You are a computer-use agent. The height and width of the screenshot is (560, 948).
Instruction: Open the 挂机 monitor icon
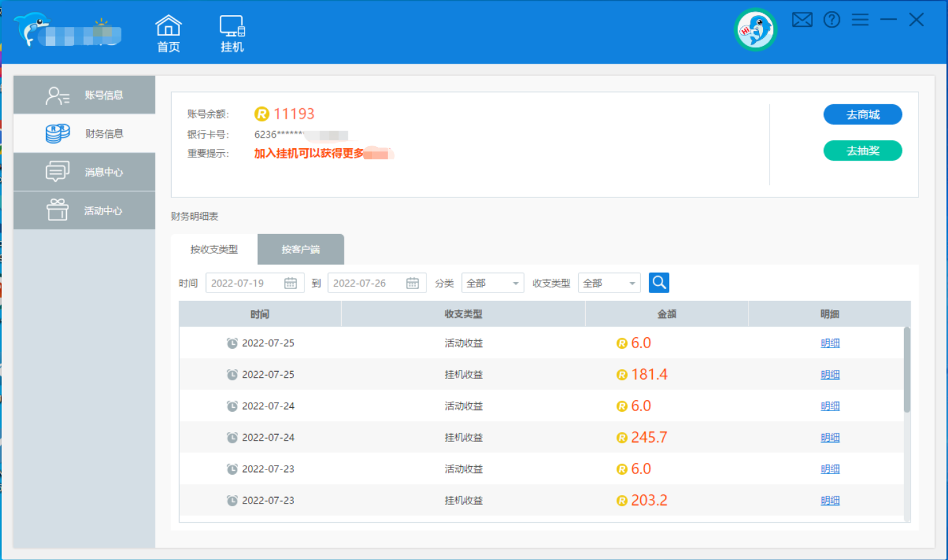[x=232, y=33]
